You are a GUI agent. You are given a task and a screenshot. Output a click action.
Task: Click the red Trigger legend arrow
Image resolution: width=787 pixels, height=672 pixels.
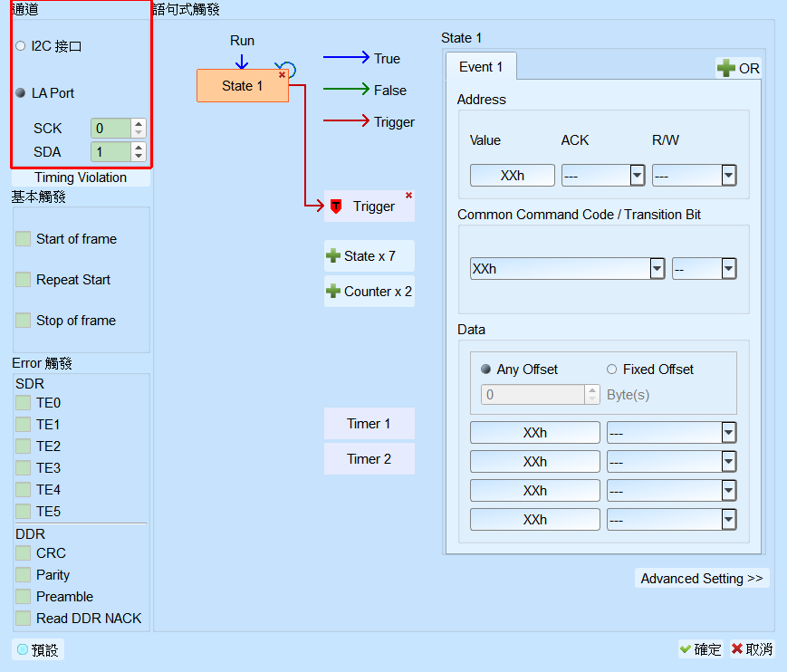tap(346, 120)
